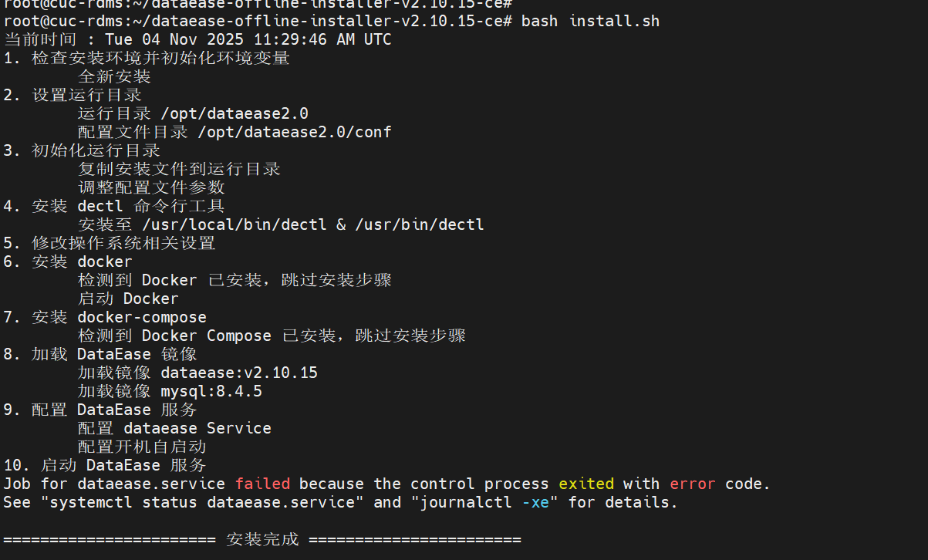Click the config path /opt/dataease2.0/conf
Viewport: 928px width, 560px height.
tap(295, 132)
